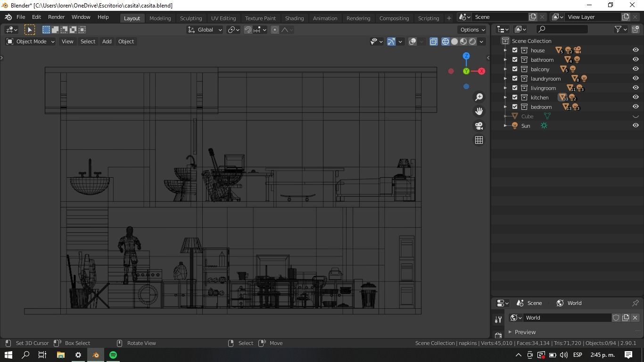Uncheck the laundryroom collection checkbox
The height and width of the screenshot is (362, 644).
point(515,79)
